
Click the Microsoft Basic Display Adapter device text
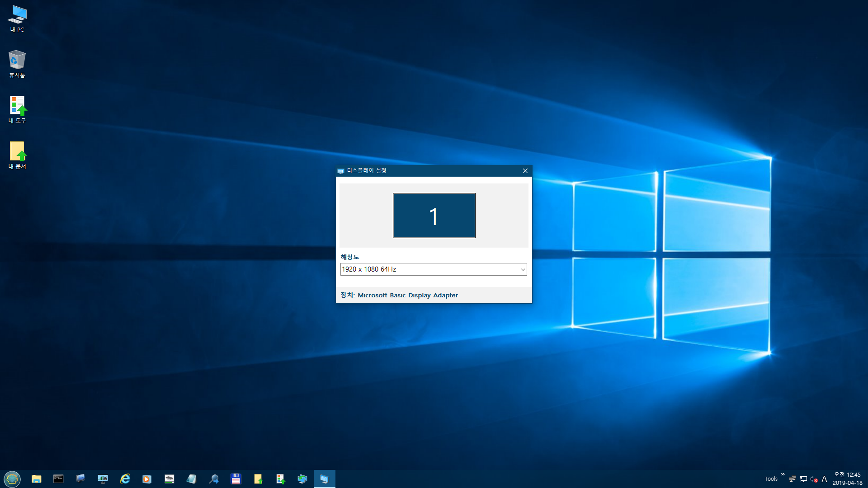click(x=408, y=295)
